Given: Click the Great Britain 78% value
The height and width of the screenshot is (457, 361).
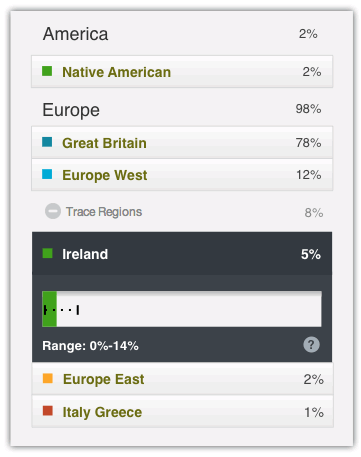Looking at the screenshot, I should tap(308, 143).
